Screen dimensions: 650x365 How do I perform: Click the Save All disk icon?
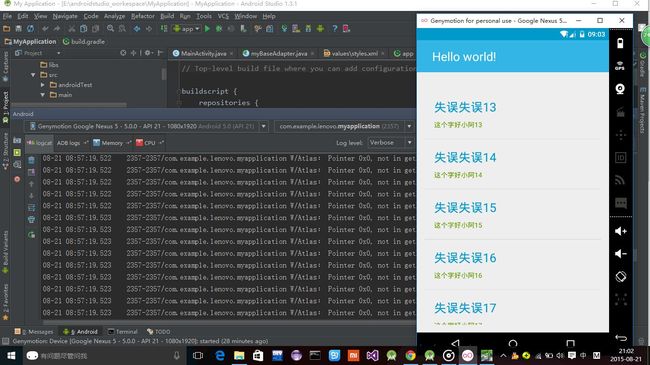(x=18, y=29)
